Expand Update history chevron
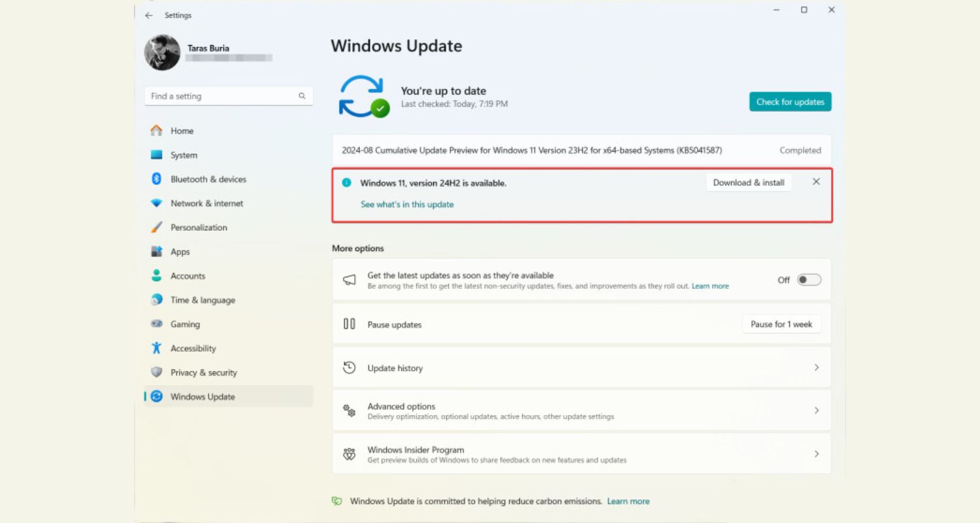 (817, 367)
